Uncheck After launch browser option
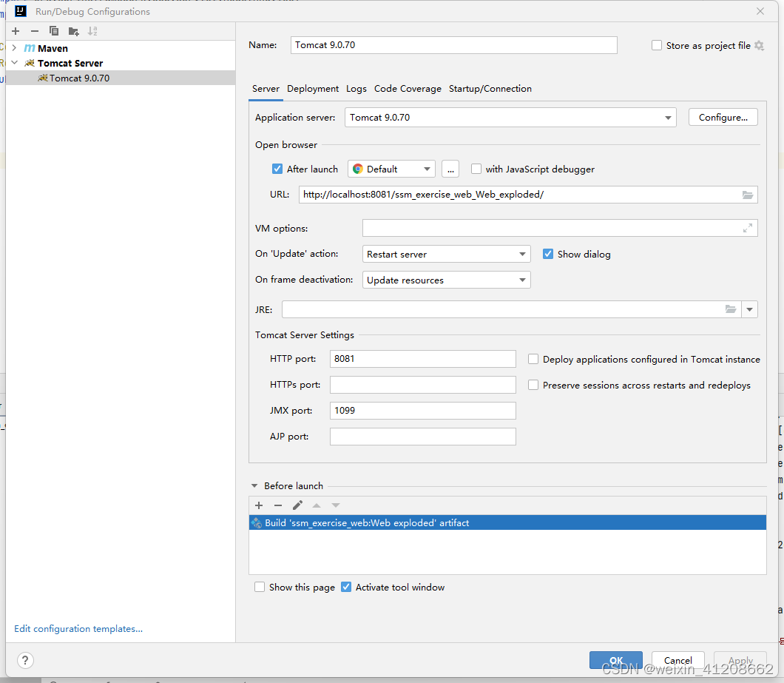The image size is (784, 683). tap(277, 169)
